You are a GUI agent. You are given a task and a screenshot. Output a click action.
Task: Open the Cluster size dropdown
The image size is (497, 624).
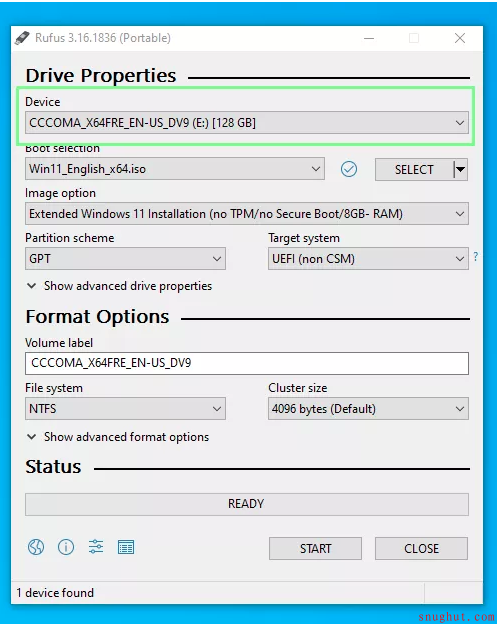pos(368,409)
